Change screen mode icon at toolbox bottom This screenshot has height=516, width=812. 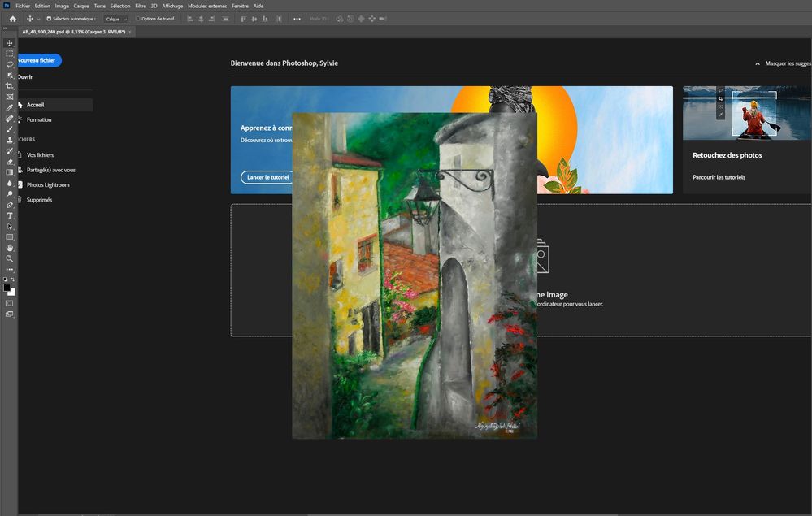pos(9,314)
